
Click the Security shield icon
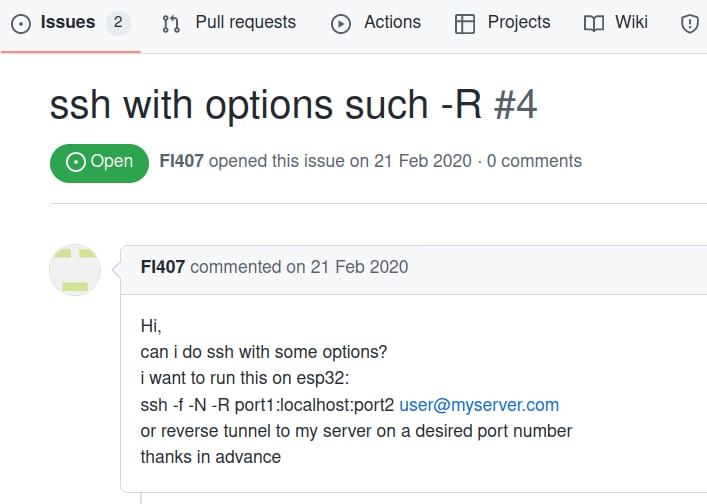coord(690,23)
